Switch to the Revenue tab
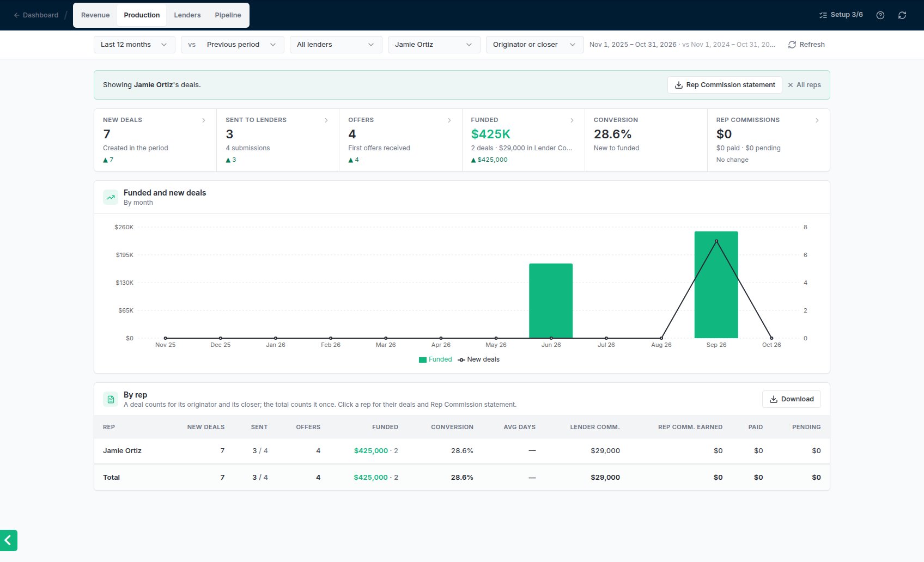 [95, 15]
